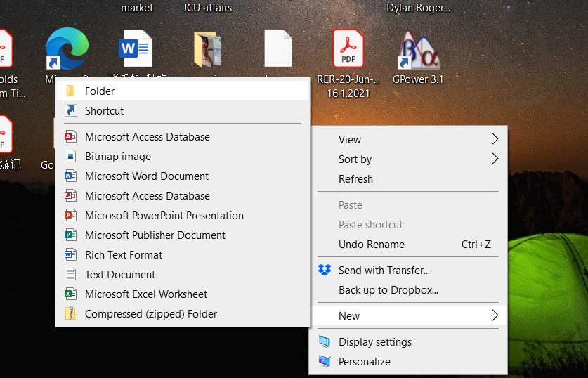The image size is (588, 378).
Task: Create a new Folder from the submenu
Action: click(x=100, y=91)
